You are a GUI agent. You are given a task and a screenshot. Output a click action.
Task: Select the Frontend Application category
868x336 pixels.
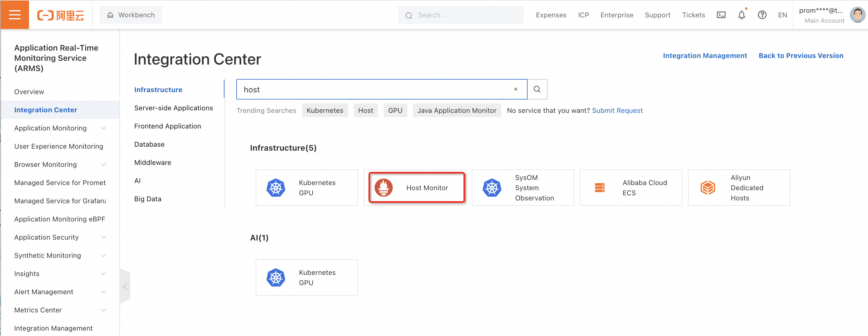[x=168, y=126]
